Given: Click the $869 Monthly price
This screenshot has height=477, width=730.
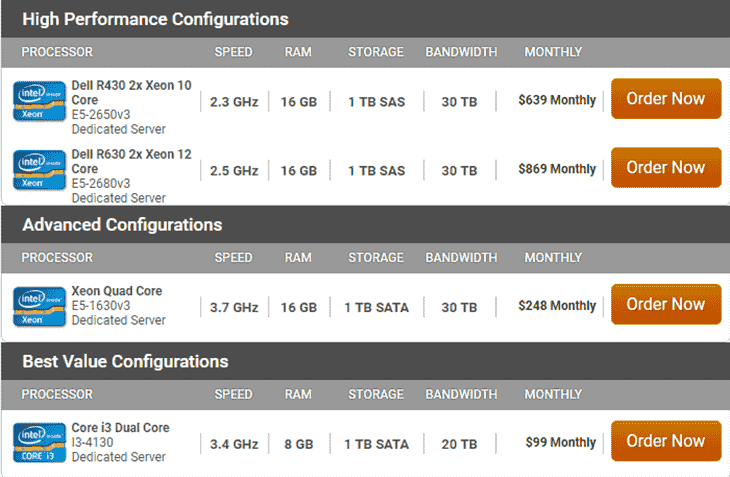Looking at the screenshot, I should pos(556,170).
